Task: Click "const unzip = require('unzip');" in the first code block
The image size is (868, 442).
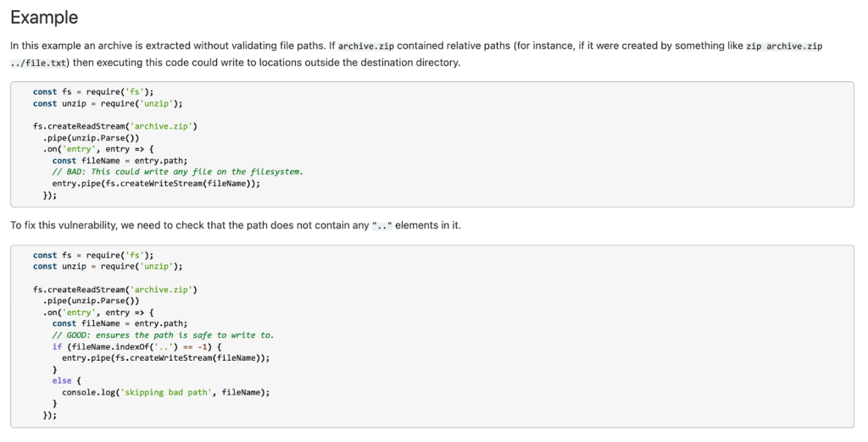Action: point(108,103)
